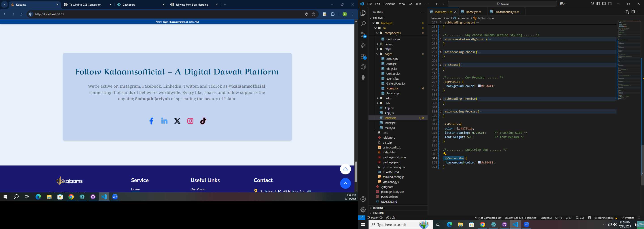
Task: Open Run and Debug view
Action: tap(363, 45)
